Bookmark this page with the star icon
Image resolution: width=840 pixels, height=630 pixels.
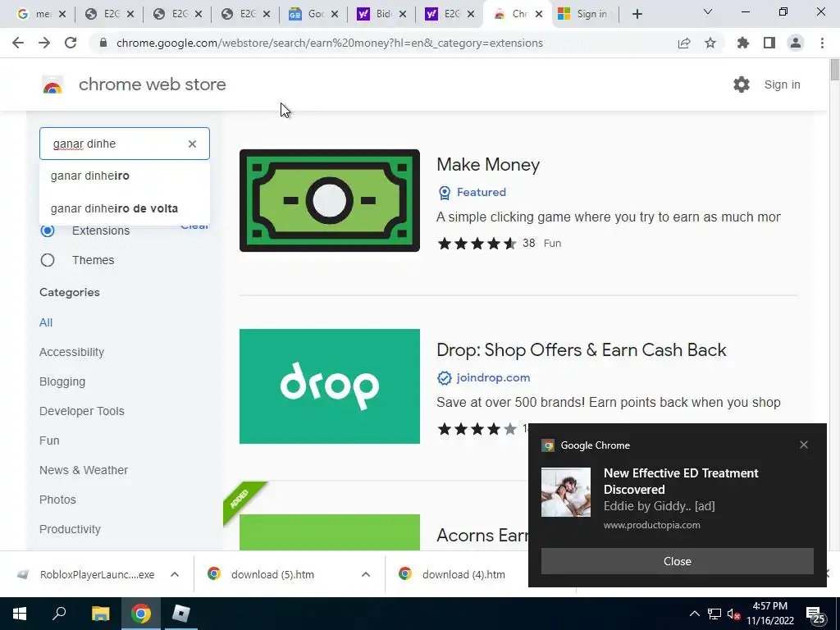710,43
